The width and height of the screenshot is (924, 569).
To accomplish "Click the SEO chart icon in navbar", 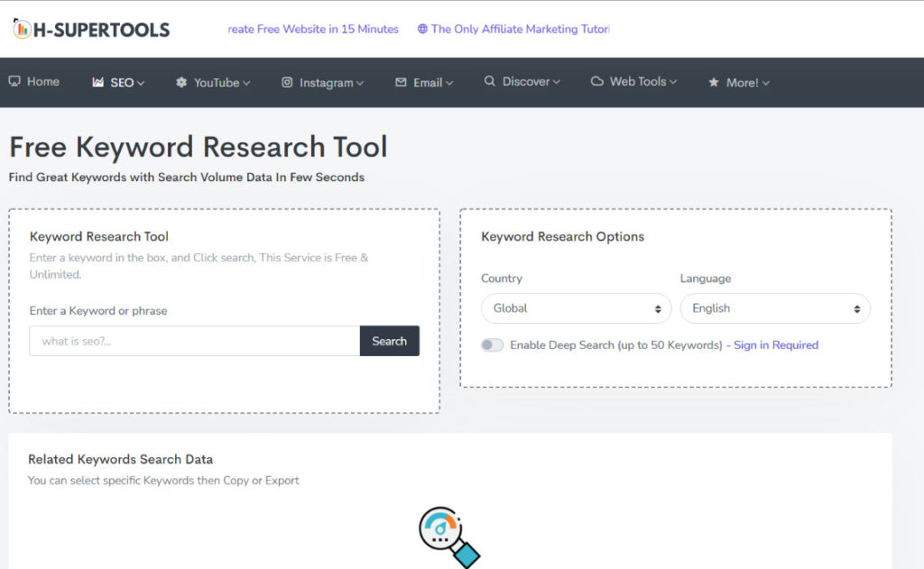I will tap(98, 82).
